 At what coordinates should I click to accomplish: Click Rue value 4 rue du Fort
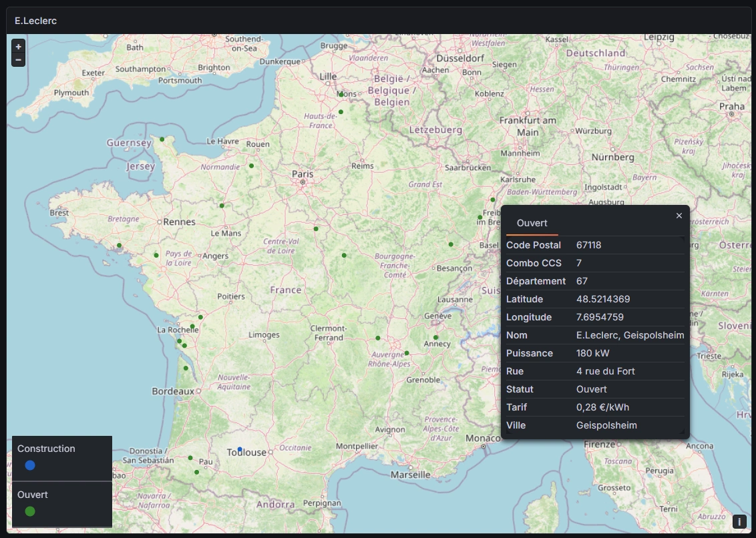[606, 371]
